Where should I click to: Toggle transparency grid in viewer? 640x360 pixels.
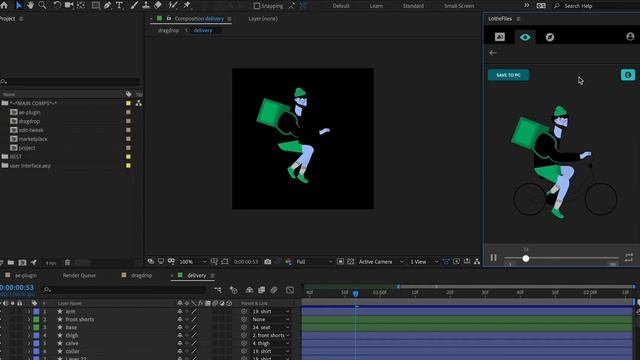point(351,262)
